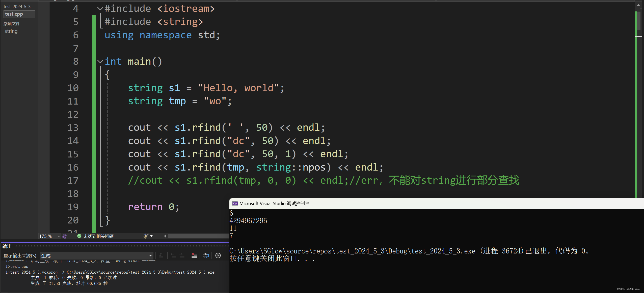Screen dimensions: 644x293
Task: Collapse the int main() function block
Action: tap(100, 61)
